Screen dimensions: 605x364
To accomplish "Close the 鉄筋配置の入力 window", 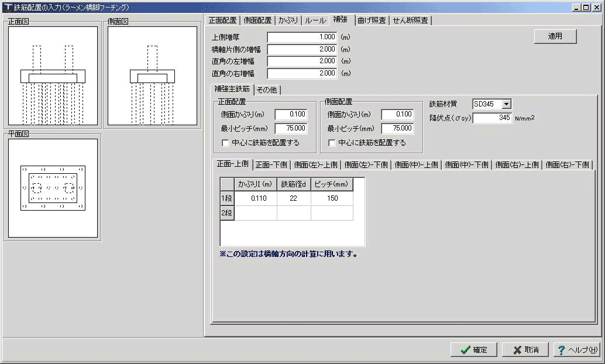I will point(596,7).
